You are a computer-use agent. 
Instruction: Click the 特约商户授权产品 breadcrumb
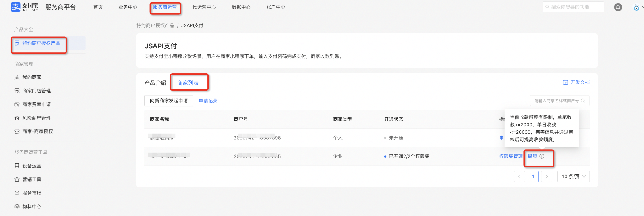(155, 25)
